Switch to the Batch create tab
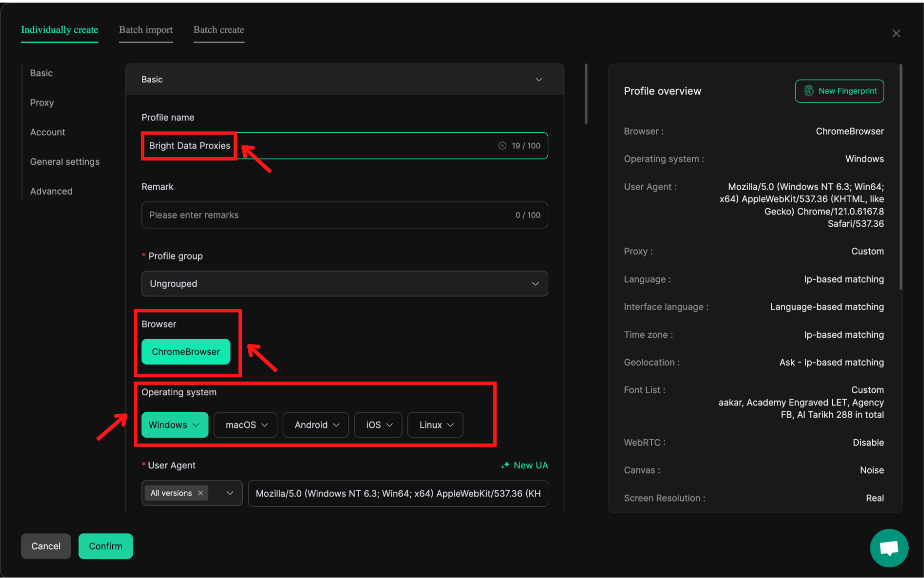Screen dimensions: 924x578 (219, 30)
